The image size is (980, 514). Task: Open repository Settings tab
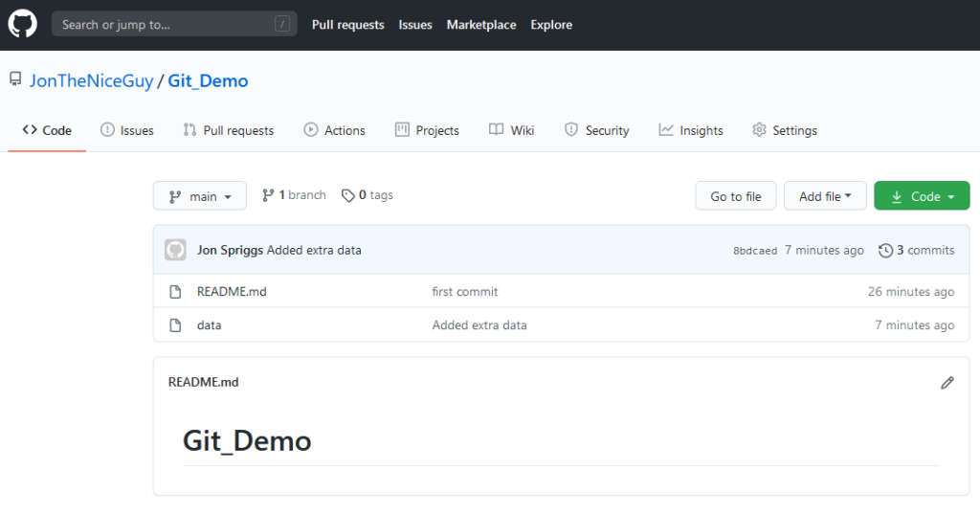pyautogui.click(x=785, y=130)
